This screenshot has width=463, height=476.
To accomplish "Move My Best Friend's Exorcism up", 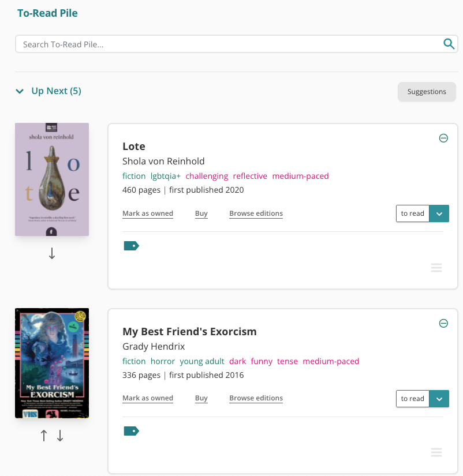I will point(44,435).
